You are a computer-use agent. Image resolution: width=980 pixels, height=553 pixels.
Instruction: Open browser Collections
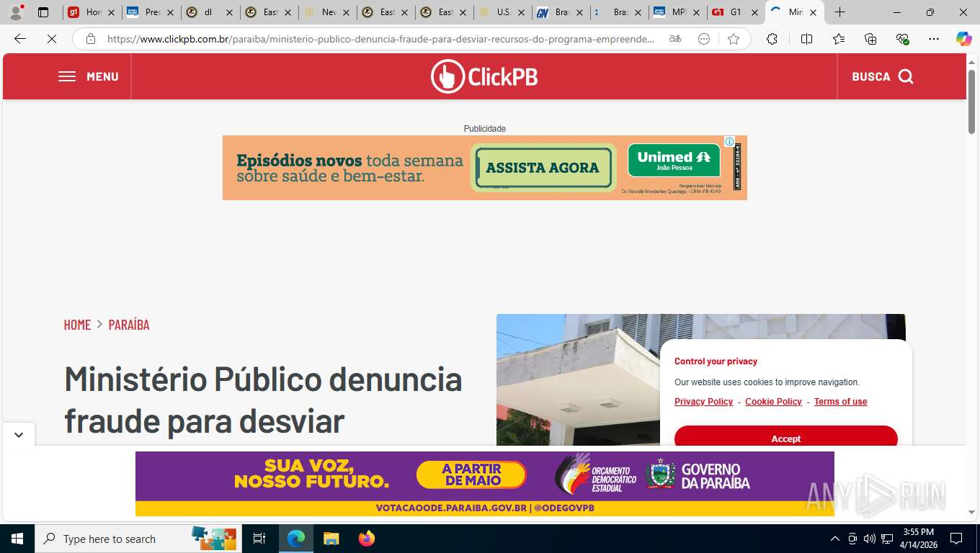click(x=870, y=39)
